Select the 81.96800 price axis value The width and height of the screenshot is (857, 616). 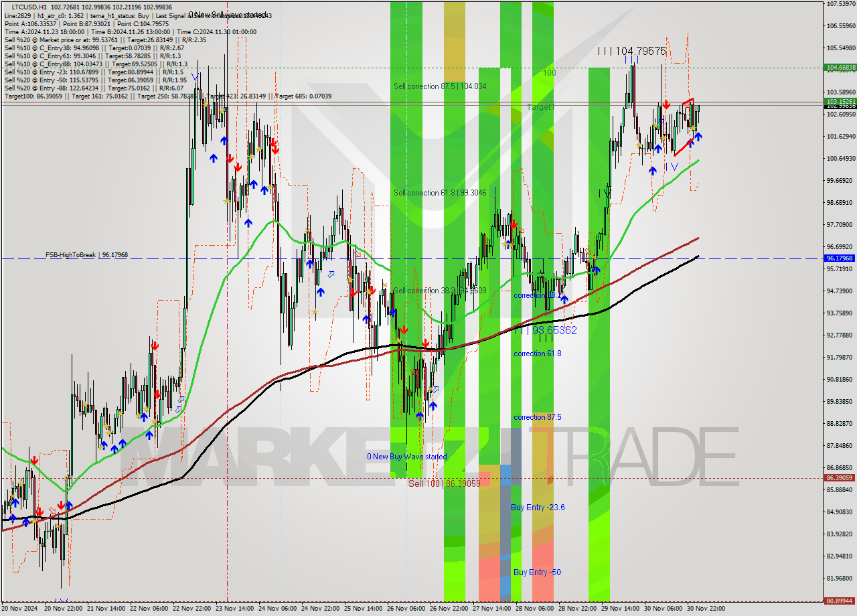(x=841, y=579)
